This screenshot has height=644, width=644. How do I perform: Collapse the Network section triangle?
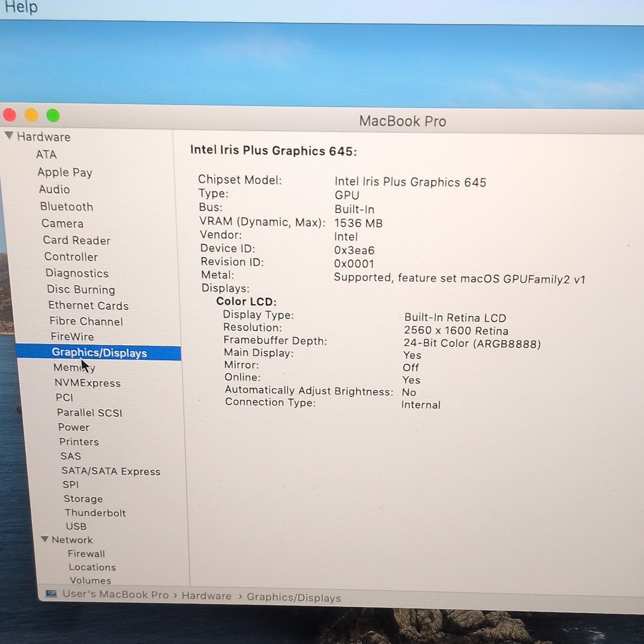[45, 539]
